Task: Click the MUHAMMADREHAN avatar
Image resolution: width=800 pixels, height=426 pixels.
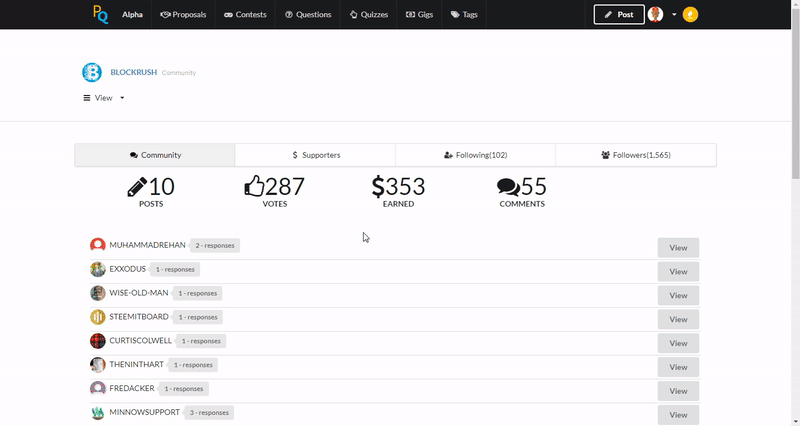Action: pos(98,245)
